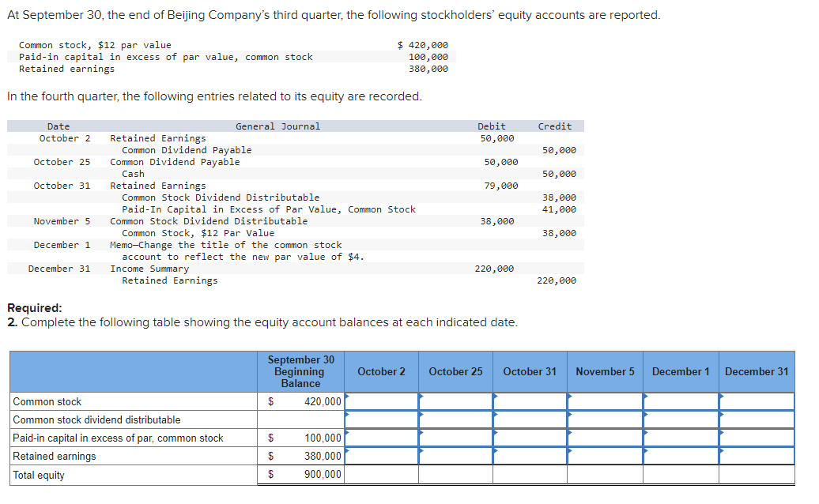Select dividend distributable cell for October 25
Viewport: 819px width, 504px height.
(455, 419)
